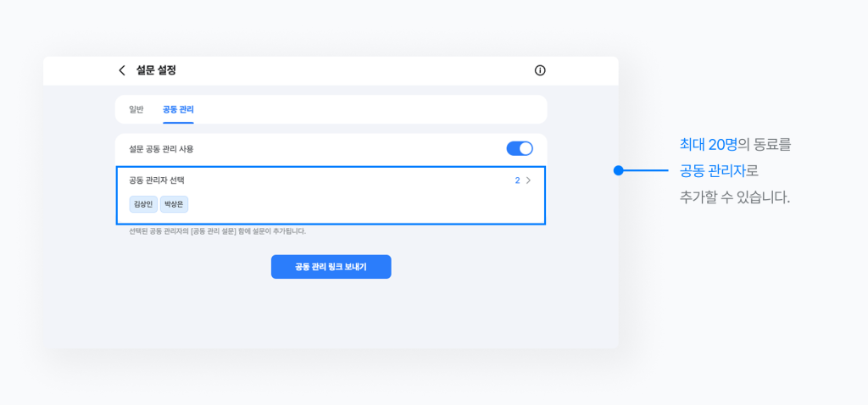
Task: Click the 설문 설정 page title
Action: (x=156, y=70)
